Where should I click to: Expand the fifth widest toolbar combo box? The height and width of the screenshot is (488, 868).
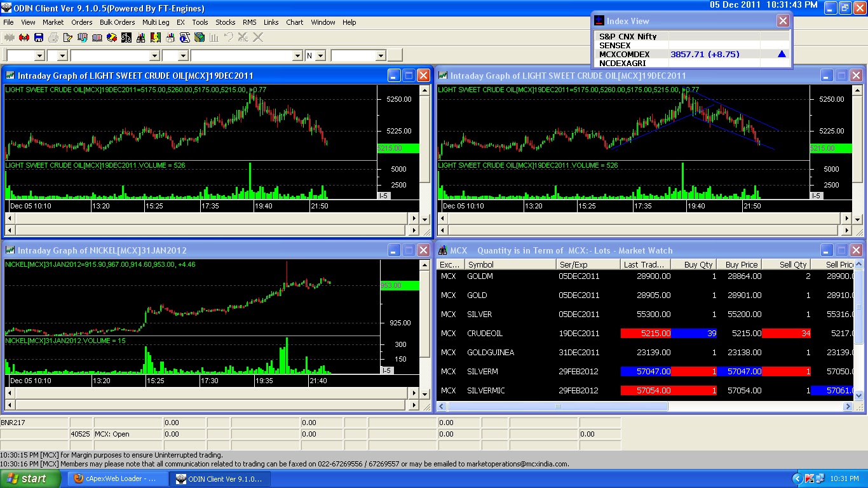point(297,55)
